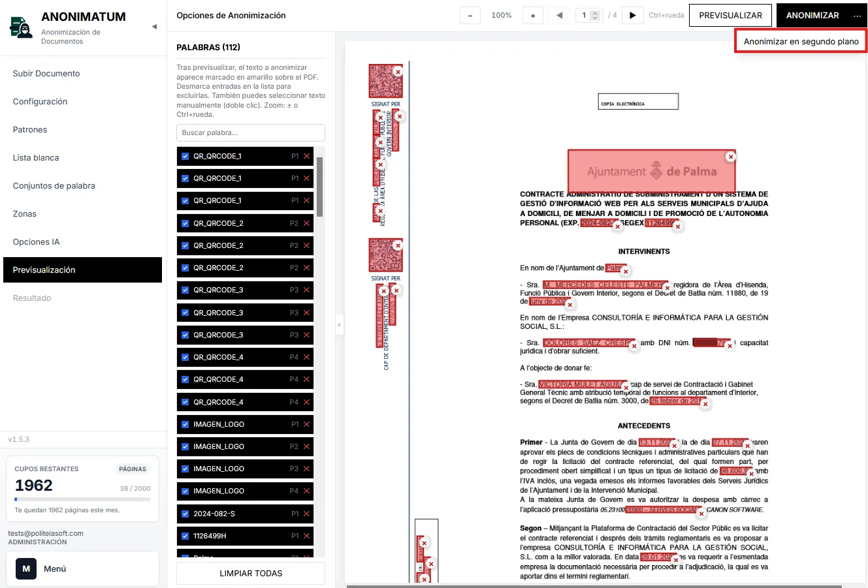This screenshot has height=588, width=868.
Task: Remove the redaction on the MERCEDES CELESTE name
Action: (667, 287)
